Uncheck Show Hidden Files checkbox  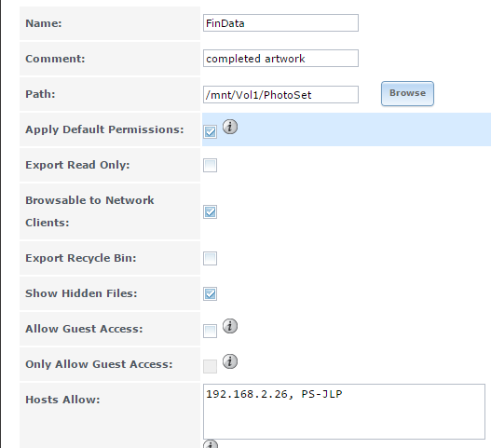coord(210,293)
